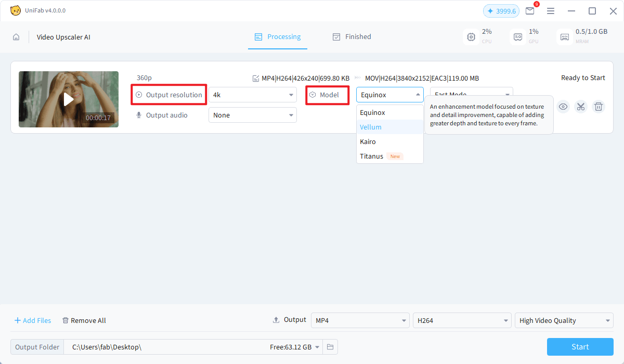
Task: Expand the Output audio dropdown showing None
Action: [x=252, y=115]
